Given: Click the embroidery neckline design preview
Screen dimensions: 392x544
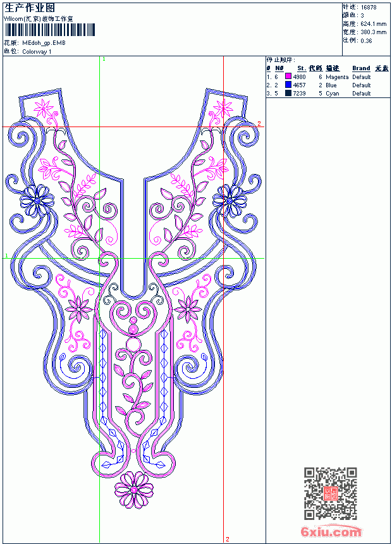Looking at the screenshot, I should pyautogui.click(x=133, y=299).
